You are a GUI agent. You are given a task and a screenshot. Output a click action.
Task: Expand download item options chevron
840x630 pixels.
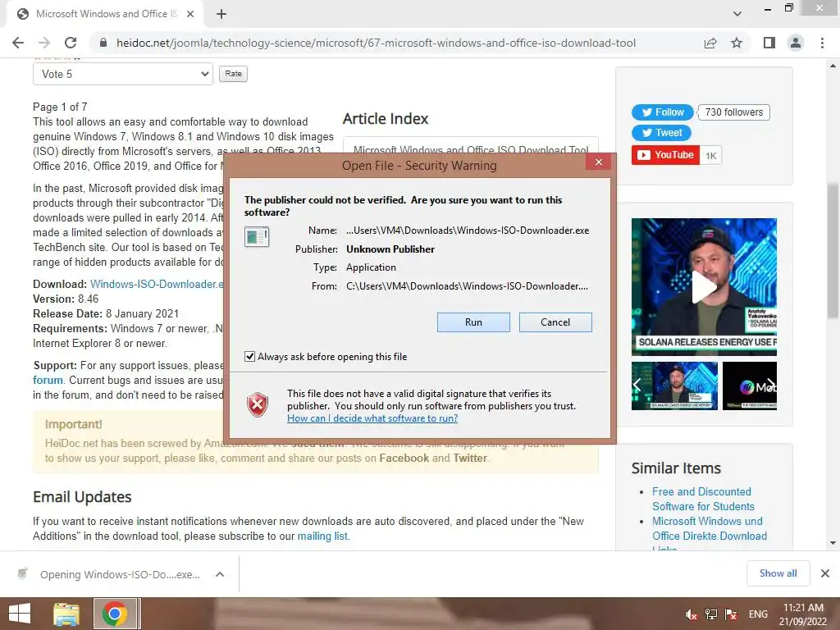pos(220,574)
